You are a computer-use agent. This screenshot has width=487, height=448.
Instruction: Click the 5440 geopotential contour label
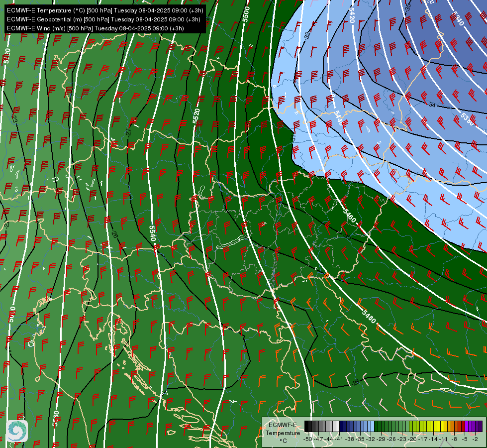(339, 118)
